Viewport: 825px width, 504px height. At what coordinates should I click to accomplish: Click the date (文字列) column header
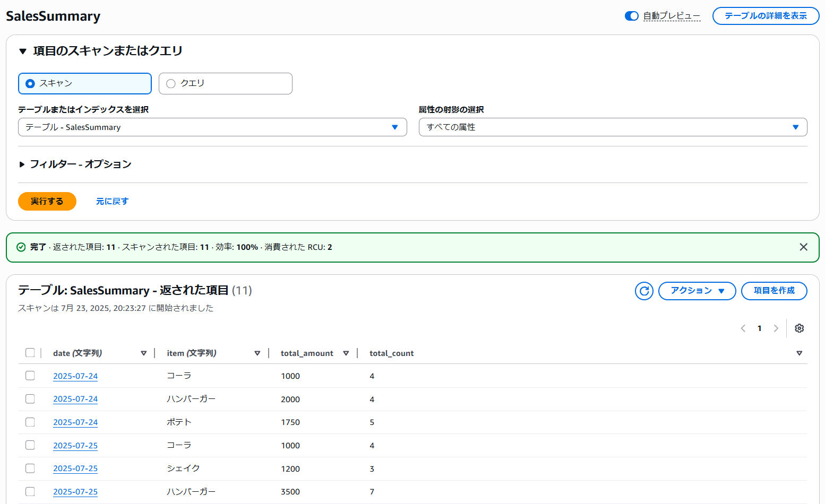click(78, 353)
